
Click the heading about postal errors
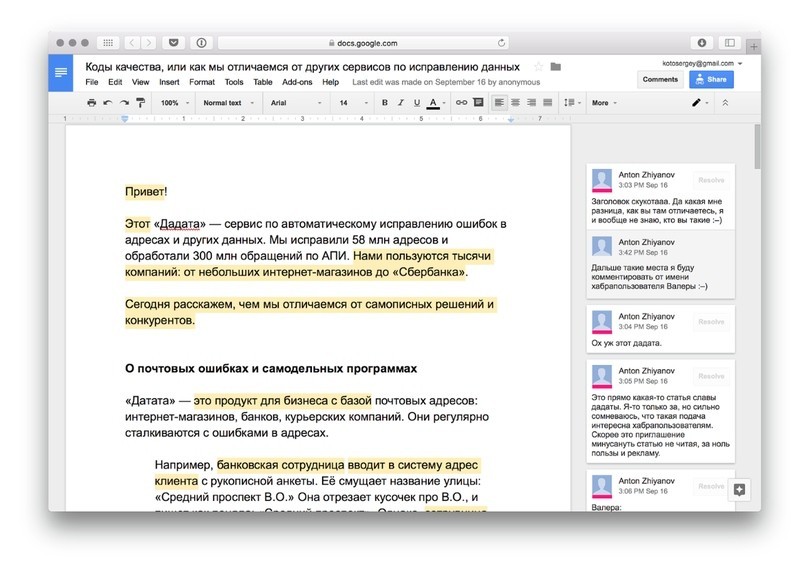tap(271, 369)
